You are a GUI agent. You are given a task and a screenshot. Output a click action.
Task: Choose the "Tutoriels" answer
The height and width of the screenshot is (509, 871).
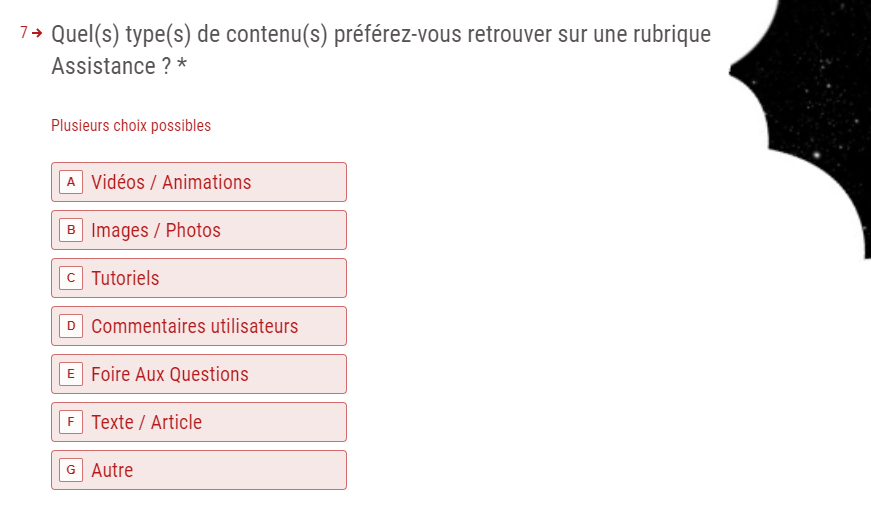click(198, 278)
